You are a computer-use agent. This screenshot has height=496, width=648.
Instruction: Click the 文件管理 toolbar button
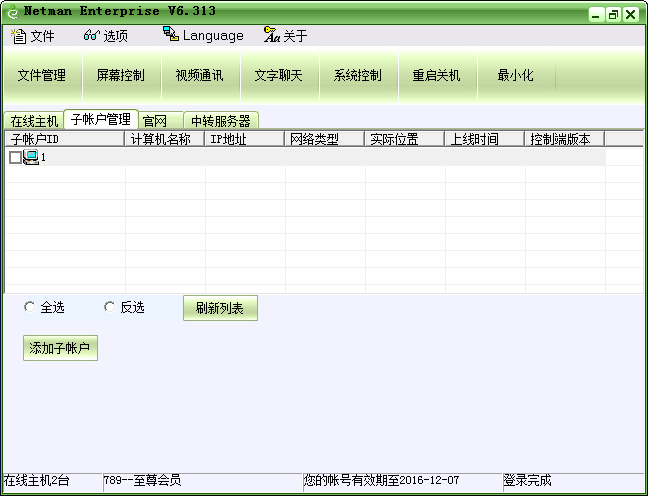(x=42, y=76)
